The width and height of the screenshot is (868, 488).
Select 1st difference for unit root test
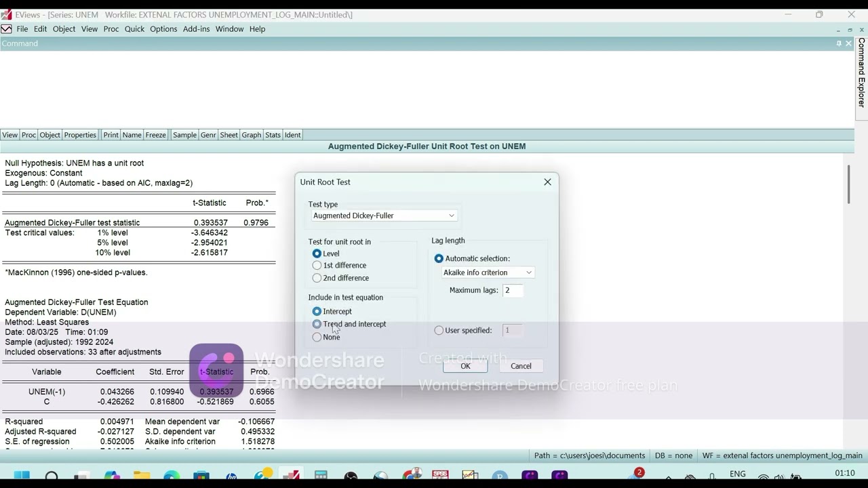click(317, 265)
